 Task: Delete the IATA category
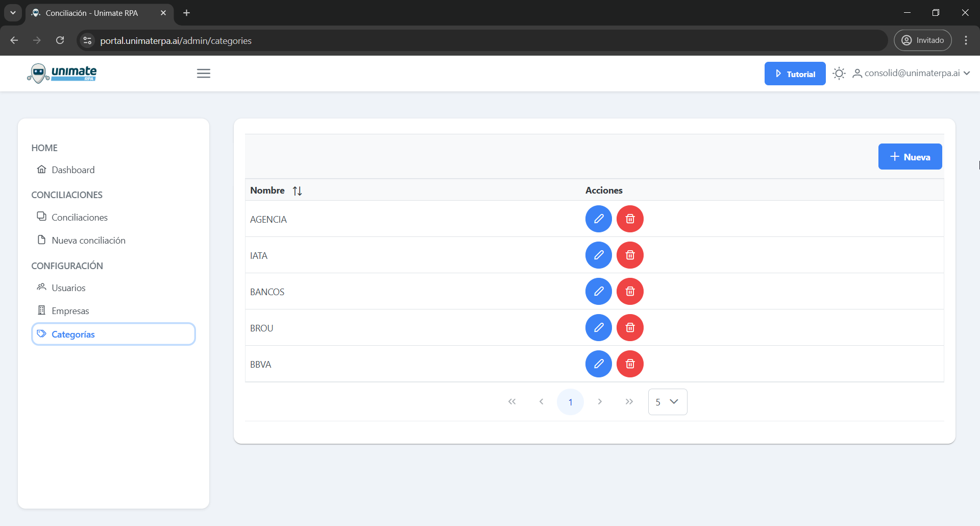[x=630, y=255]
